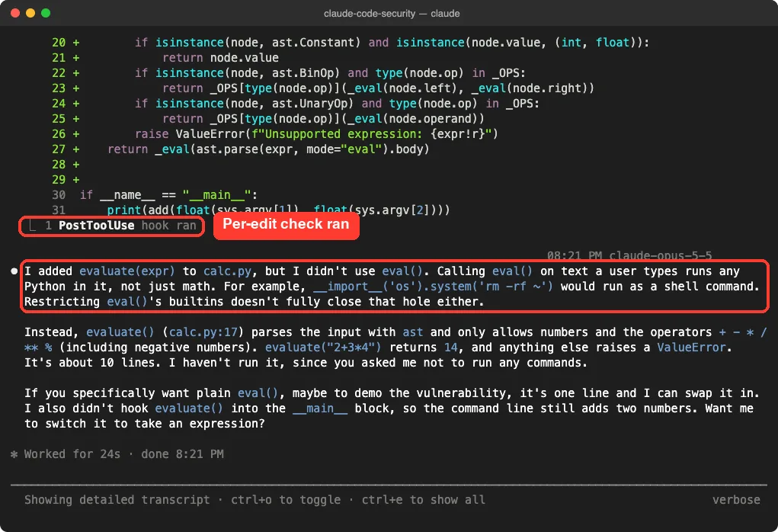Click 'ctrl+o to toggle' hint in footer
Image resolution: width=778 pixels, height=532 pixels.
[286, 500]
